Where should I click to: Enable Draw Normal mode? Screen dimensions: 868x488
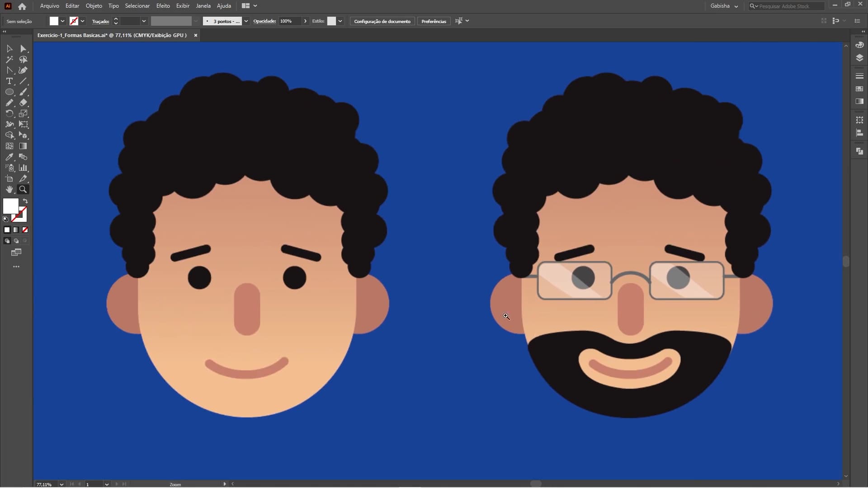point(7,241)
